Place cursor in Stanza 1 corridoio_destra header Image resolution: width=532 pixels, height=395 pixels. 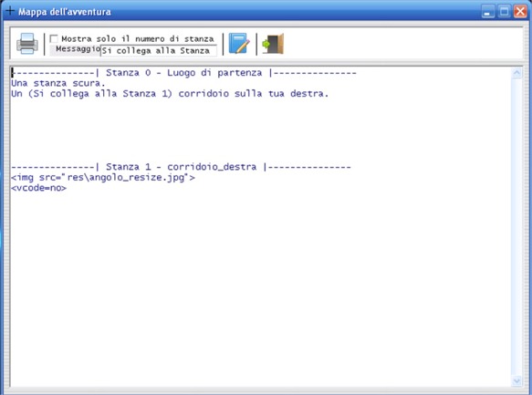[181, 167]
